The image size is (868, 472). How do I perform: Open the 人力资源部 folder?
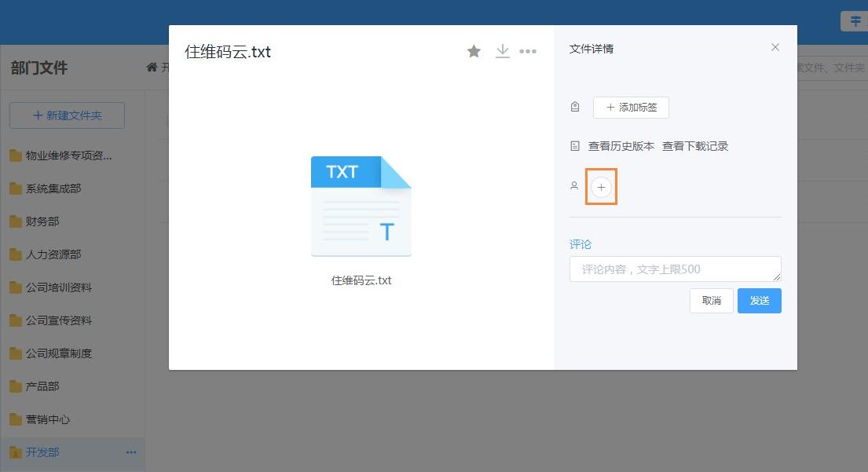tap(46, 254)
